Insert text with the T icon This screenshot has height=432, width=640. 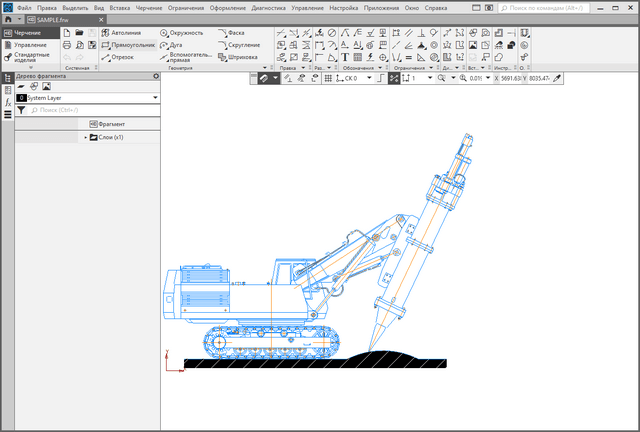(345, 57)
